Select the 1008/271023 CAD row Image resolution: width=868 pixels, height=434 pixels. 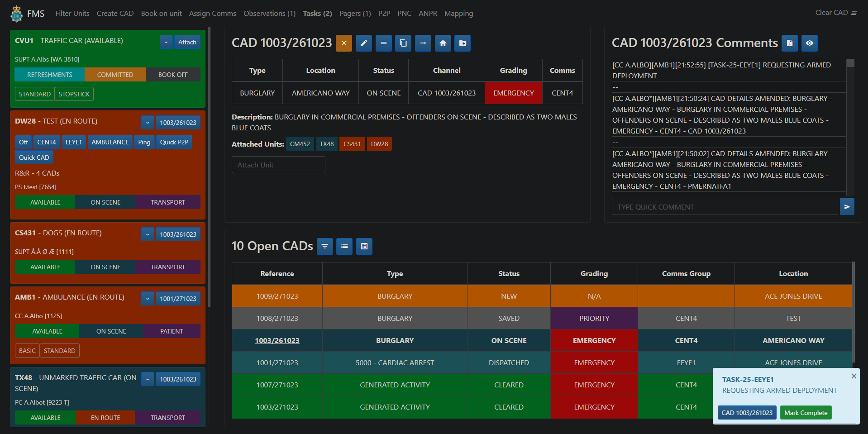pos(542,318)
